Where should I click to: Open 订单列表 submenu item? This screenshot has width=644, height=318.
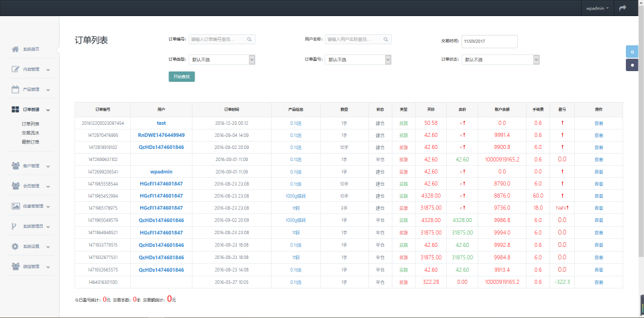(30, 123)
